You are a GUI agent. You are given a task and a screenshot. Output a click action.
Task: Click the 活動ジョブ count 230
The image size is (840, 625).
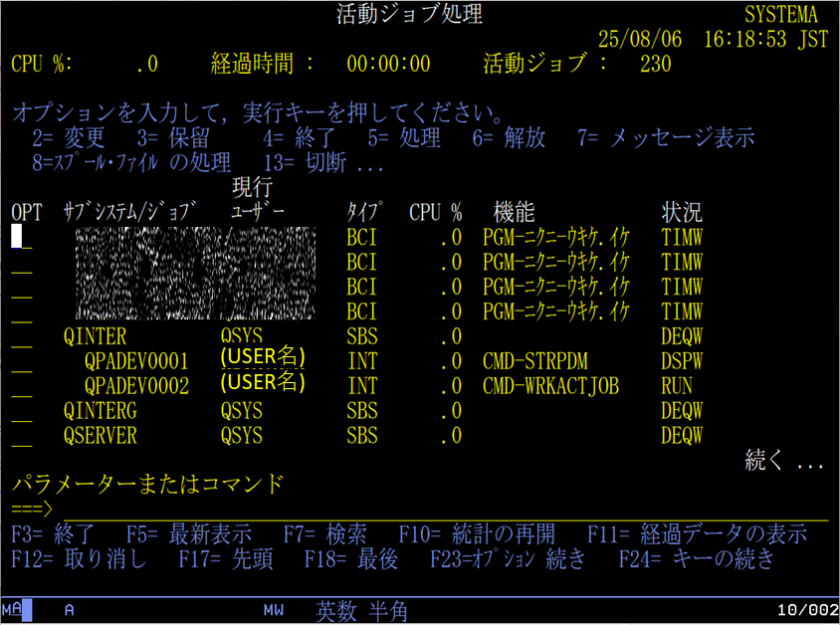(x=655, y=64)
